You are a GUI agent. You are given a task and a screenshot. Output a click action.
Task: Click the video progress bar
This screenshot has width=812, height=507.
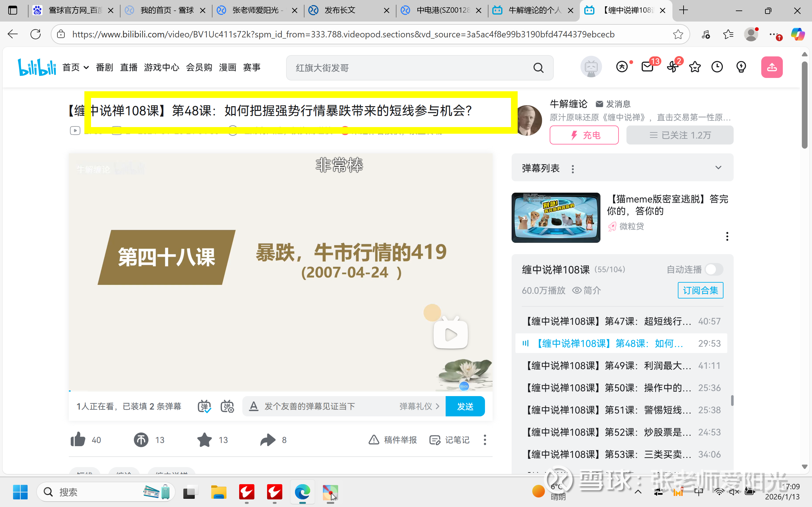(280, 391)
